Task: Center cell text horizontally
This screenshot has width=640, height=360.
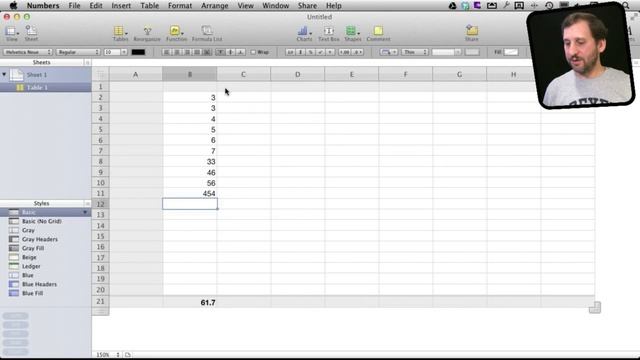Action: (177, 52)
